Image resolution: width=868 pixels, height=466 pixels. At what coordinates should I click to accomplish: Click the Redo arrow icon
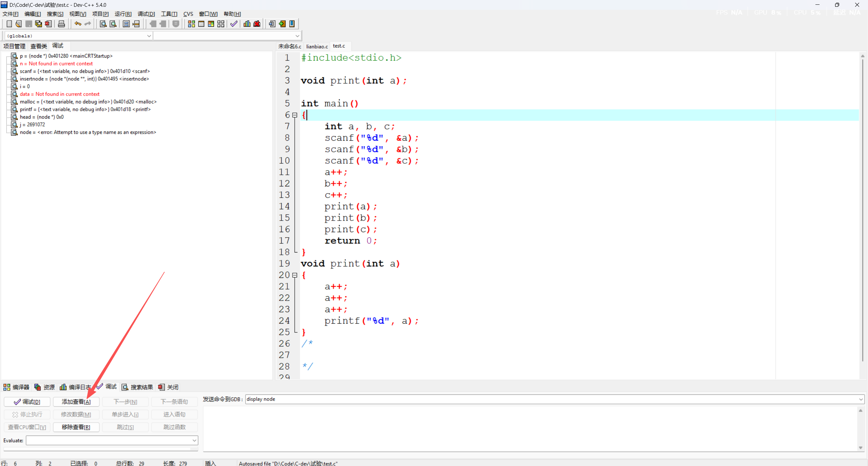tap(88, 24)
